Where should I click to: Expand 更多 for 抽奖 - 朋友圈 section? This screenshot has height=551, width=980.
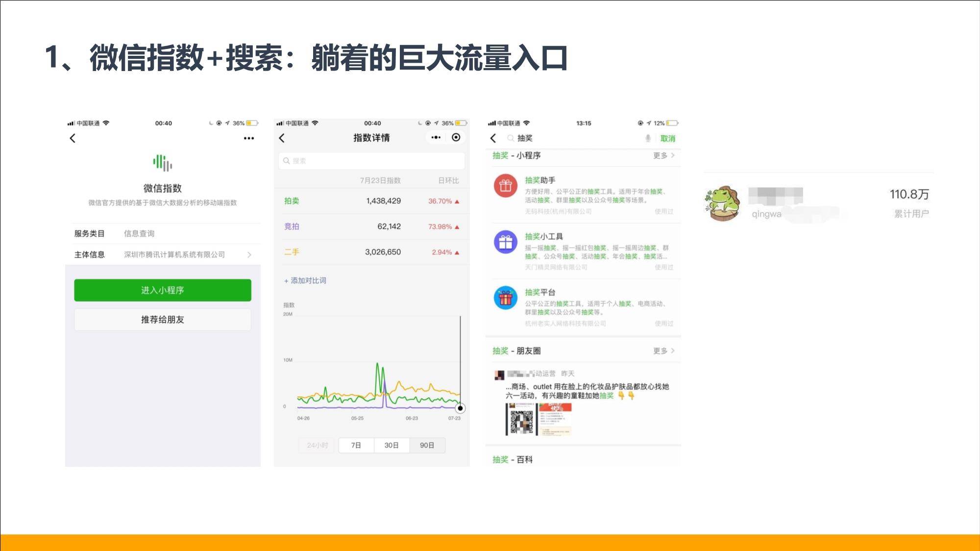click(x=663, y=351)
